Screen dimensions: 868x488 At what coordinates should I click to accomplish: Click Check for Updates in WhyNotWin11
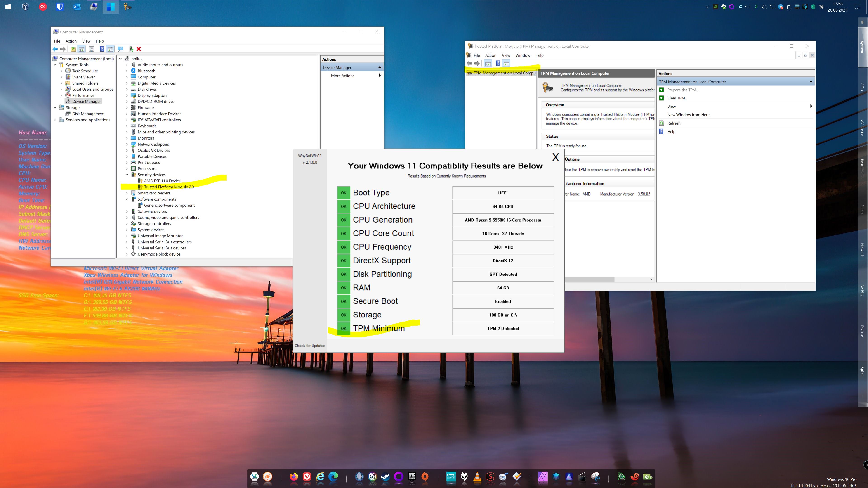[x=310, y=346]
